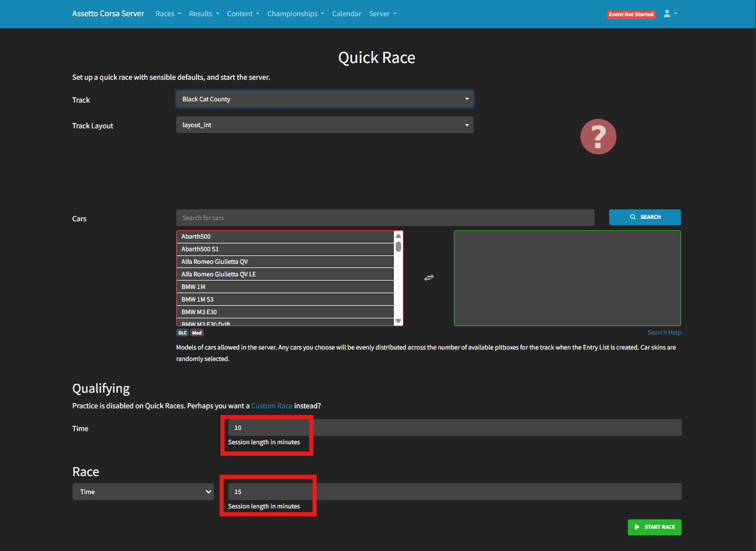Click the Search button for cars

(645, 217)
